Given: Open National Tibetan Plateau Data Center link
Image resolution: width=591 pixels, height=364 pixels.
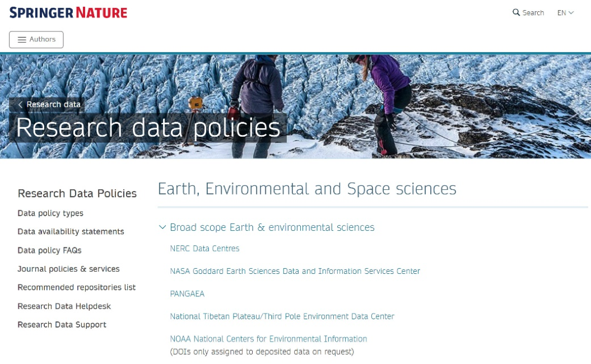Looking at the screenshot, I should tap(282, 316).
